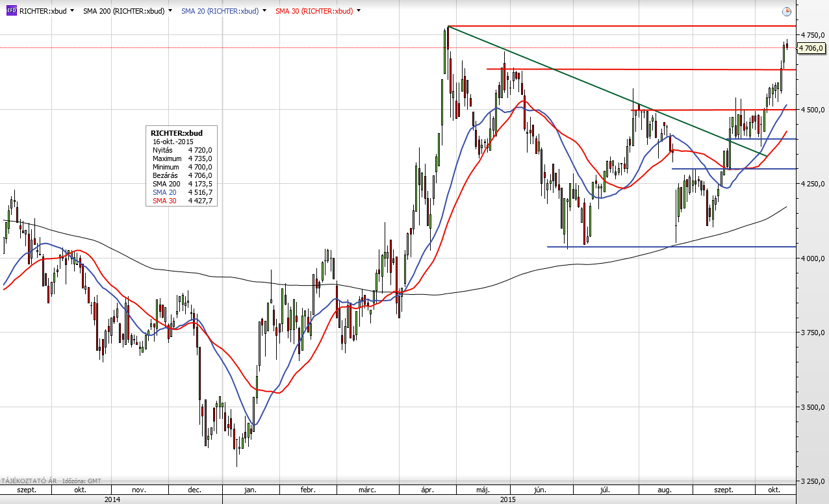Click the Maximum value 4 735,0
Image resolution: width=829 pixels, height=504 pixels.
[x=200, y=158]
